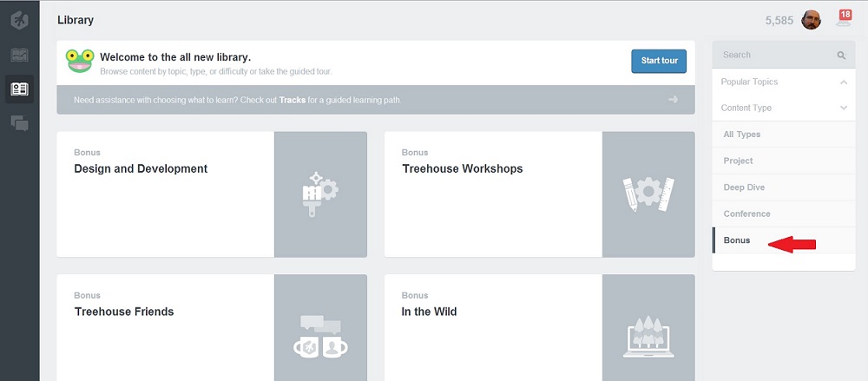Click the frog mascot welcome icon
868x381 pixels.
click(80, 61)
